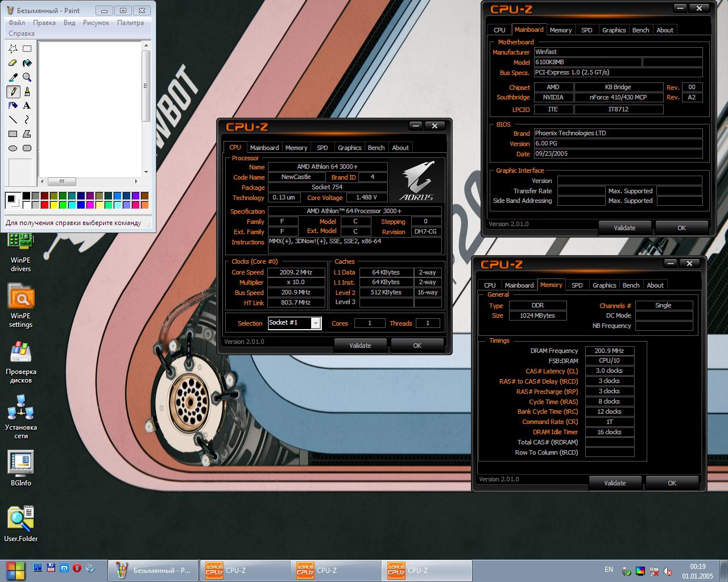Open the BGInfo desktop icon
The image size is (728, 582).
[x=20, y=469]
